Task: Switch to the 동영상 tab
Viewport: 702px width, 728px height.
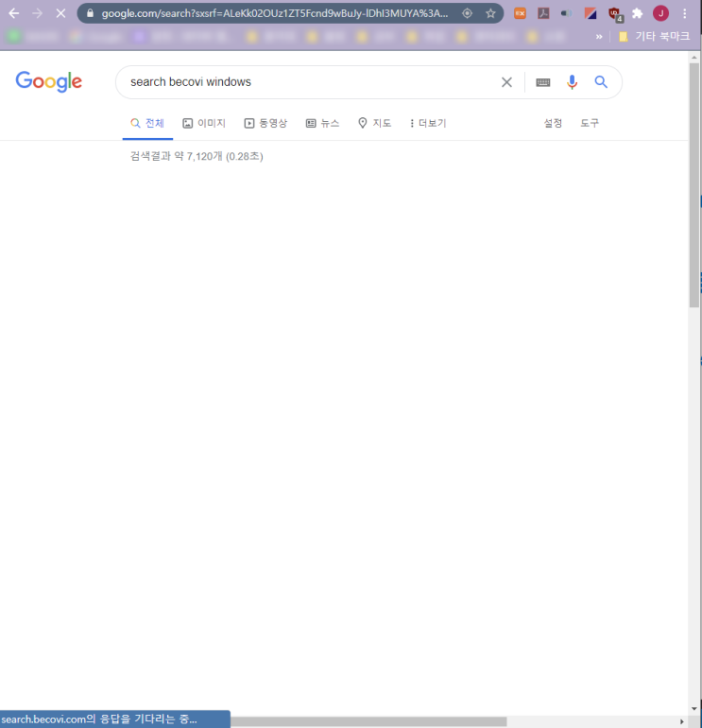Action: tap(265, 123)
